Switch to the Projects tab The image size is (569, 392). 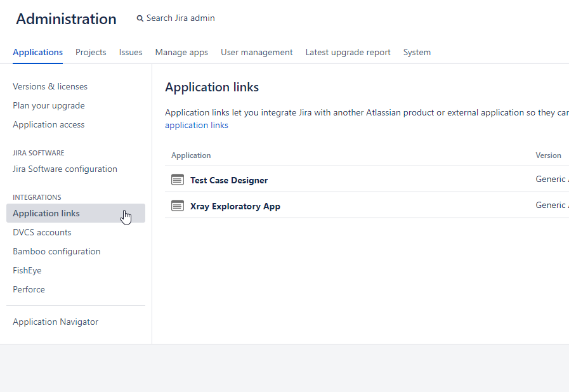tap(91, 52)
